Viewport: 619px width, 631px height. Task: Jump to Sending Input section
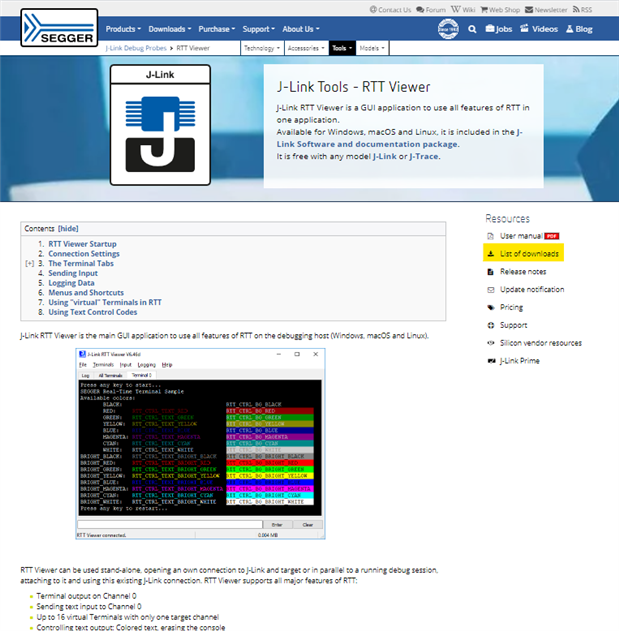click(73, 273)
